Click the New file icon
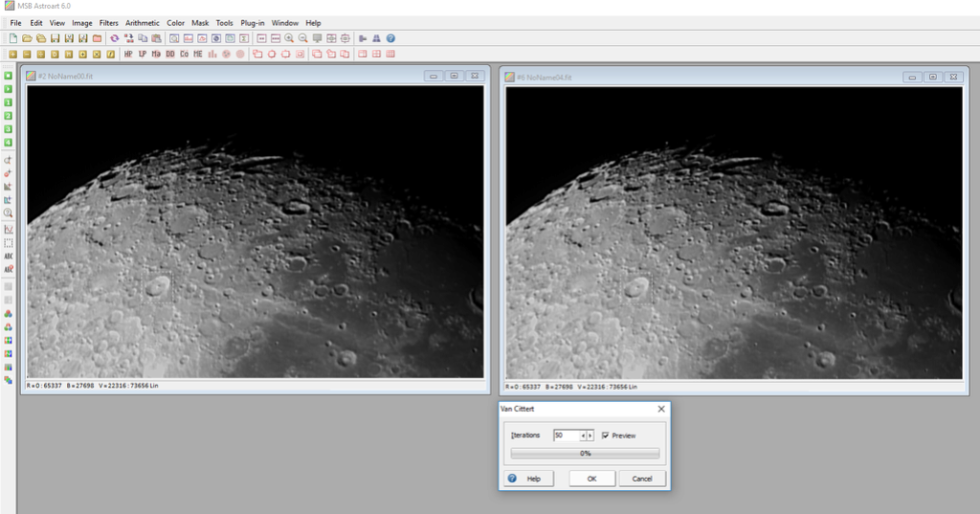The image size is (980, 514). [13, 38]
